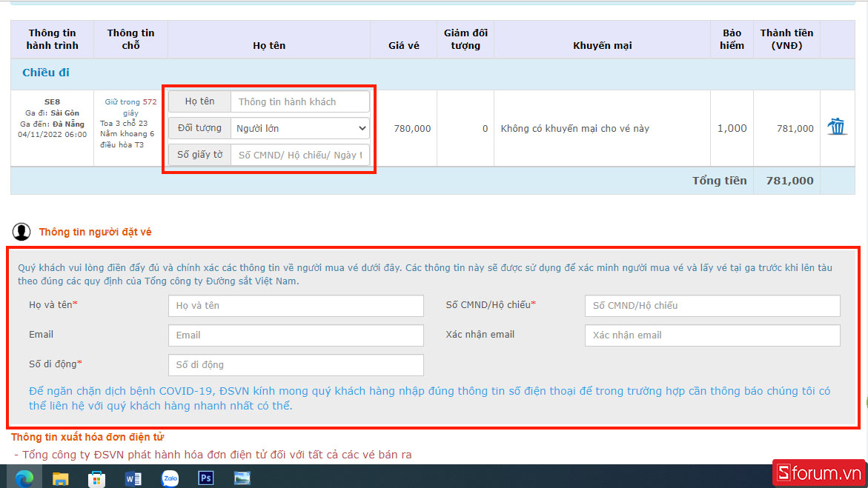
Task: Click the passenger Họ tên field
Action: coord(299,101)
